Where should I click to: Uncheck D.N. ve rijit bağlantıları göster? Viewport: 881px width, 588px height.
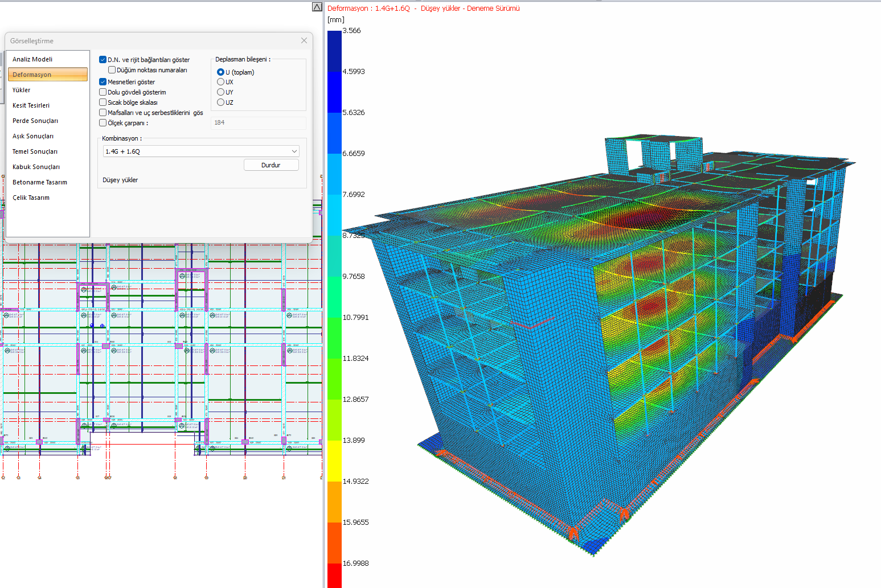(103, 60)
